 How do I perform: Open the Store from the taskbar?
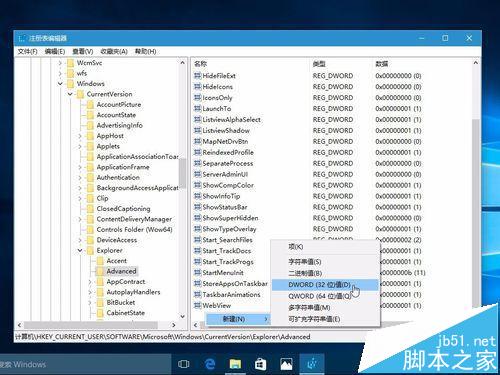coord(260,364)
